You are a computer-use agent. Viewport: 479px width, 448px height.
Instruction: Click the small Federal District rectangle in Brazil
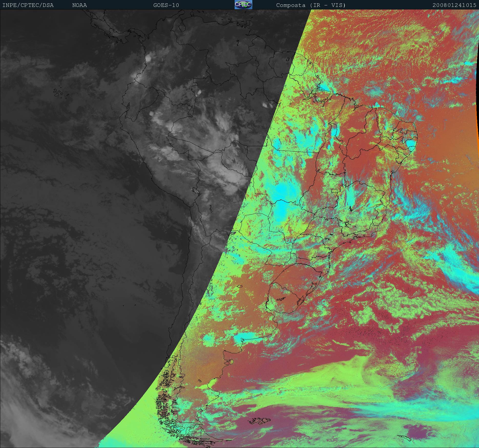tap(334, 191)
